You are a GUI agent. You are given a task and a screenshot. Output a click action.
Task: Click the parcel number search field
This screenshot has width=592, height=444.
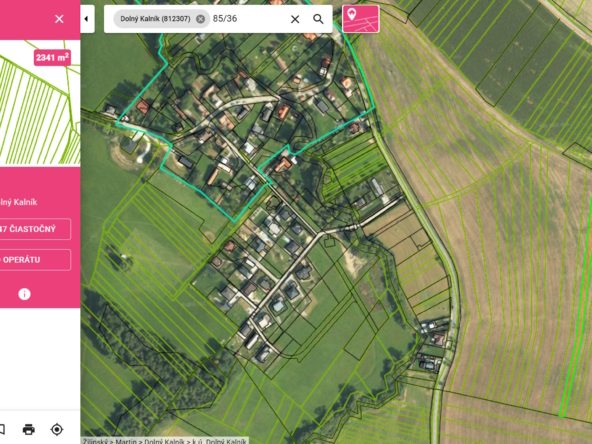click(247, 19)
